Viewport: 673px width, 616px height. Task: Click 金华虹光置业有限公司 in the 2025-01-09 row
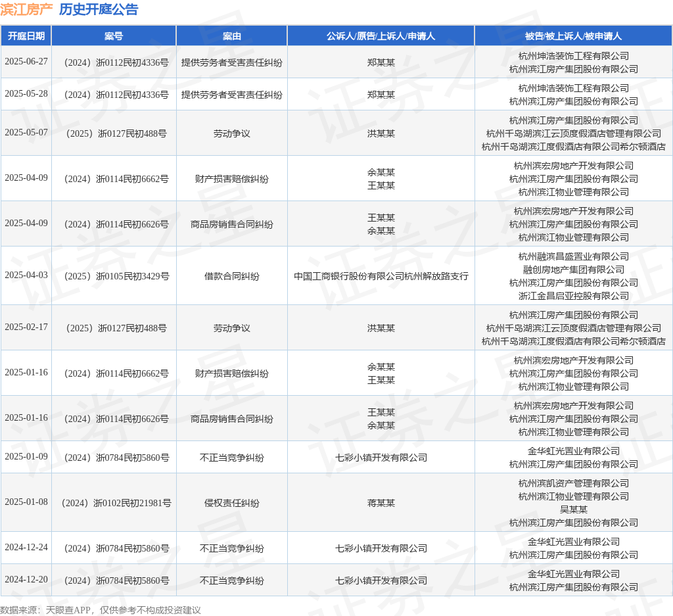(x=573, y=451)
